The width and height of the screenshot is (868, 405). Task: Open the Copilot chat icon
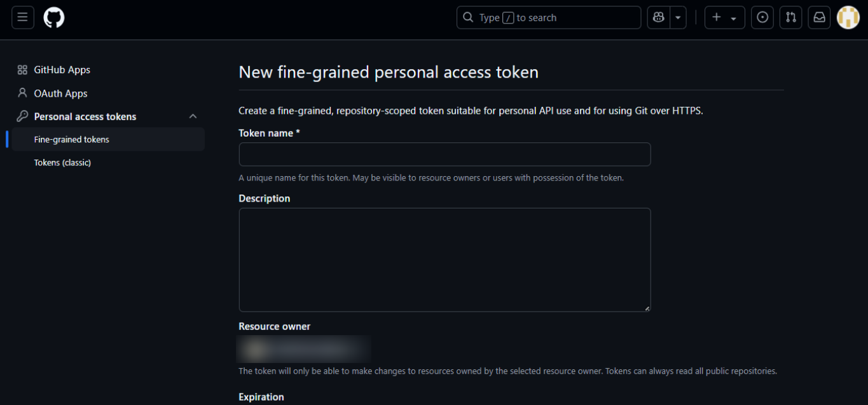[x=659, y=18]
